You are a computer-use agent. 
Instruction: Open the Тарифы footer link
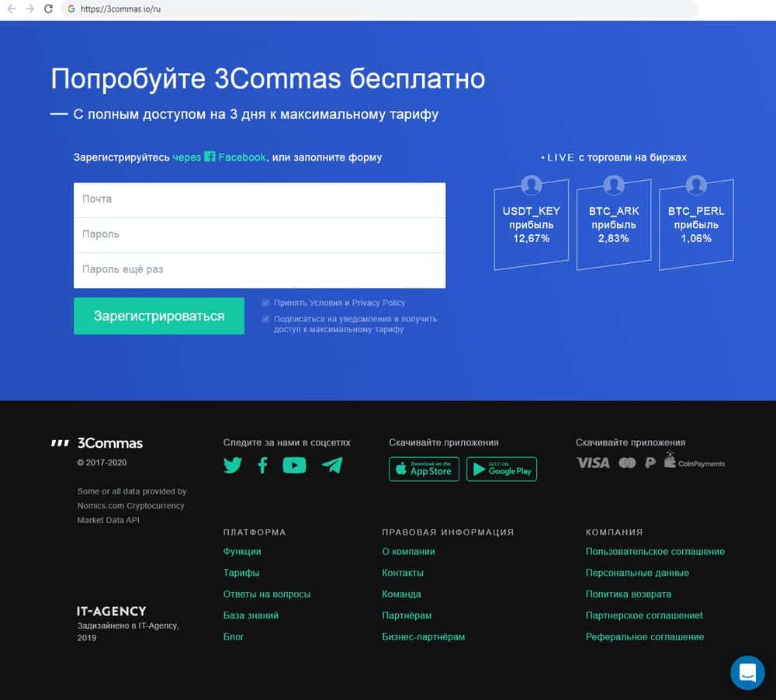coord(241,573)
